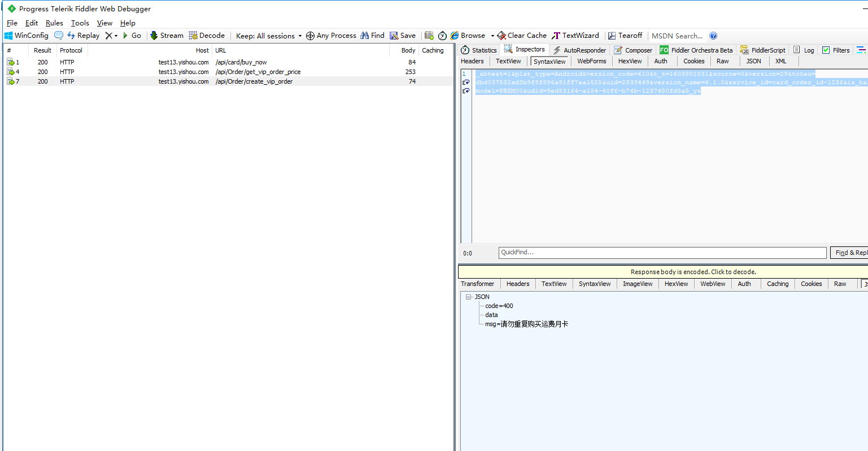Select session 7 create_vip_order row icon
868x451 pixels.
click(10, 81)
